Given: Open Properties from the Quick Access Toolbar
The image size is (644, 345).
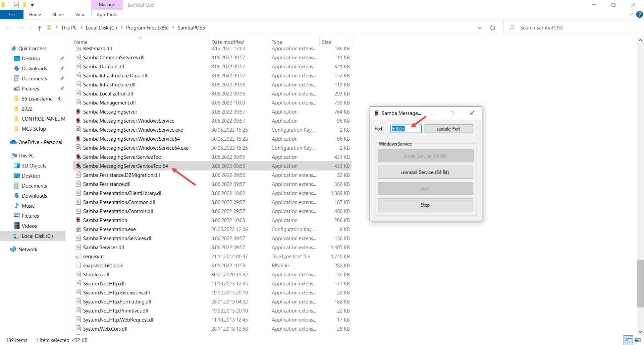Looking at the screenshot, I should click(16, 5).
